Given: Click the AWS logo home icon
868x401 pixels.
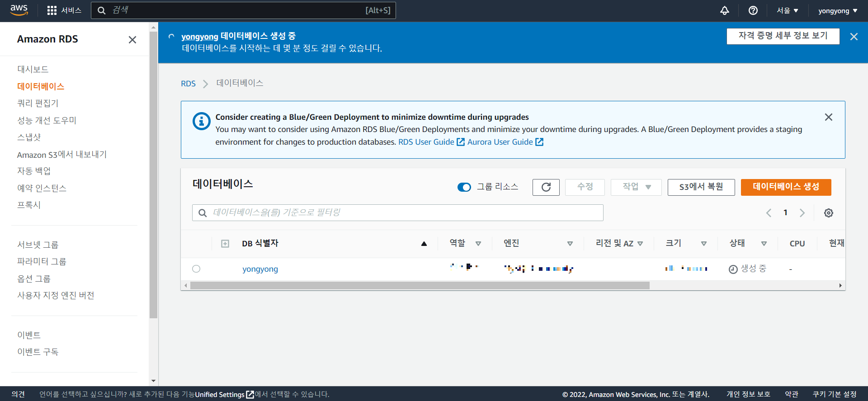Looking at the screenshot, I should pos(19,10).
